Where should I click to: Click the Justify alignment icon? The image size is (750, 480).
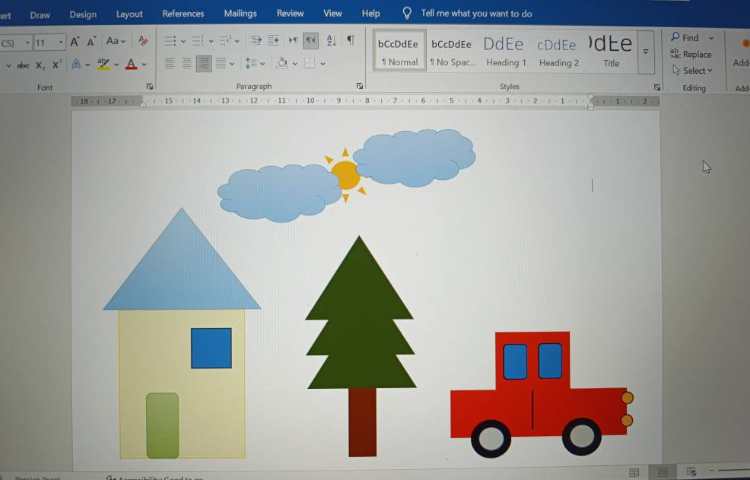pyautogui.click(x=220, y=64)
